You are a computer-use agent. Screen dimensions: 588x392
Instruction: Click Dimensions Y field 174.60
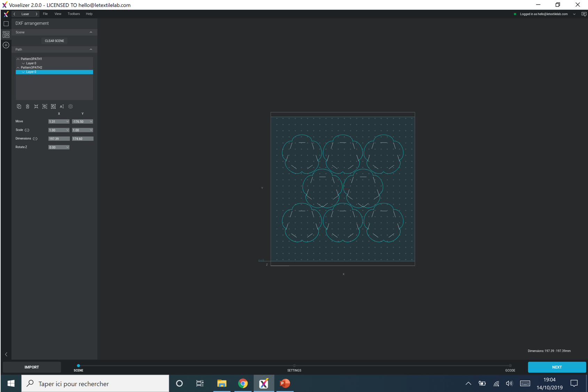point(83,139)
